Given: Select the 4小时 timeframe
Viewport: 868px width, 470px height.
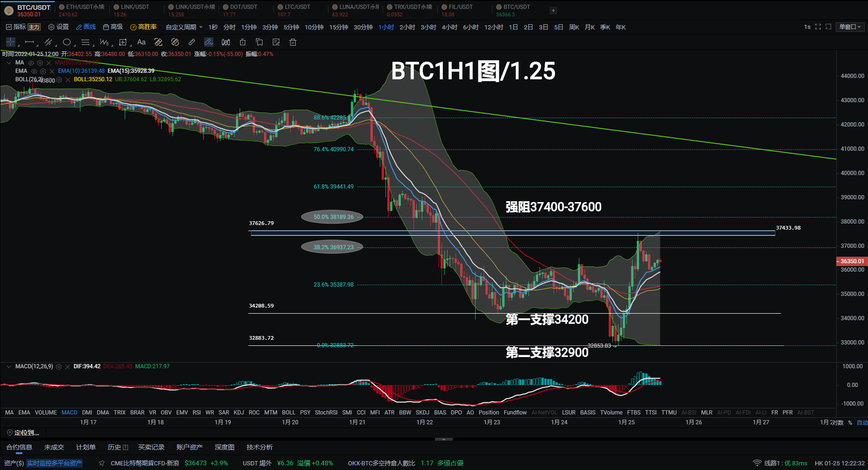Looking at the screenshot, I should (449, 27).
